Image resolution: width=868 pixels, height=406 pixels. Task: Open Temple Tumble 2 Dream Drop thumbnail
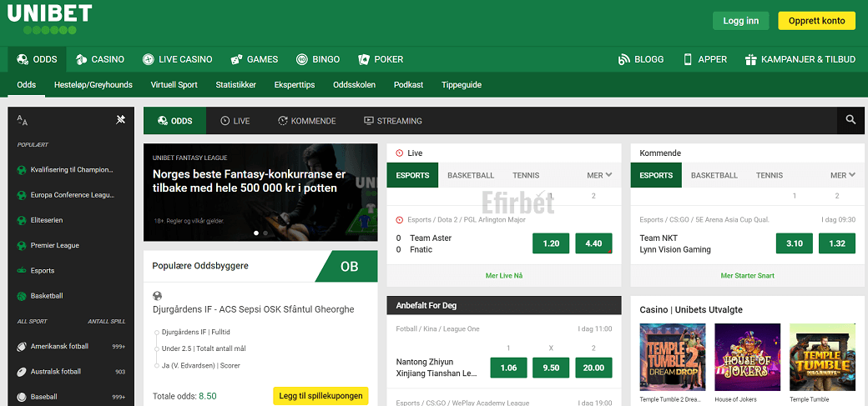(673, 356)
